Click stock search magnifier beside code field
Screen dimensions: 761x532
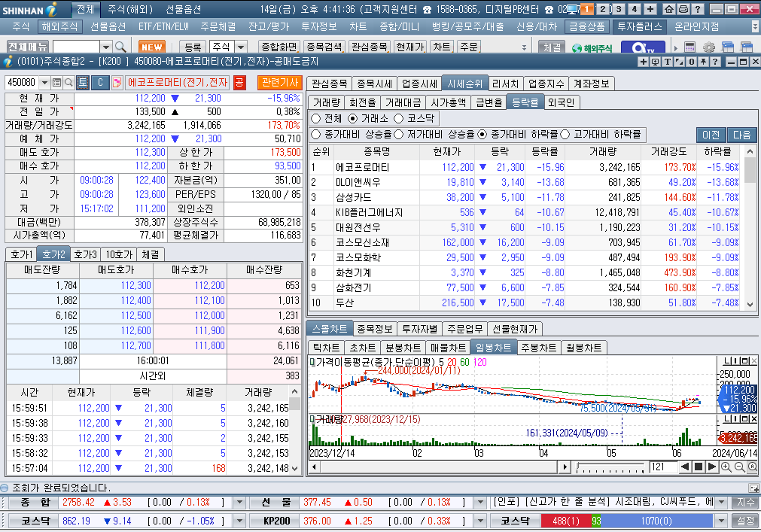(68, 83)
